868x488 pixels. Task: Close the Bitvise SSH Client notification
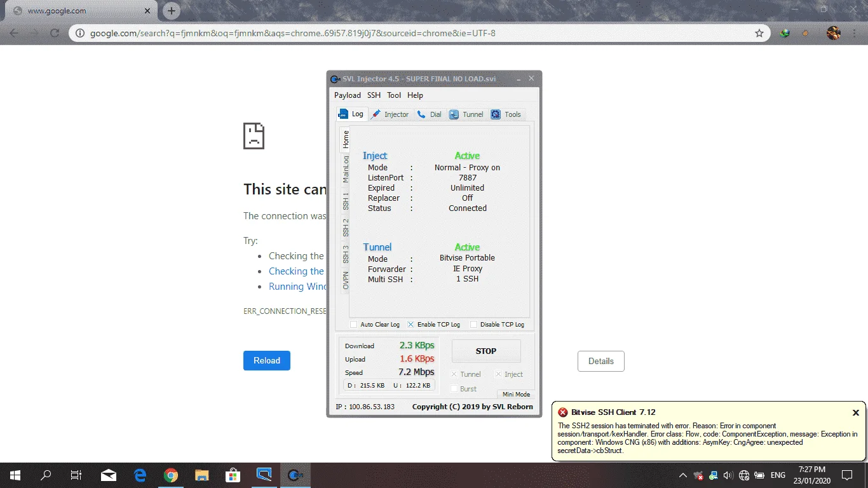pos(856,413)
